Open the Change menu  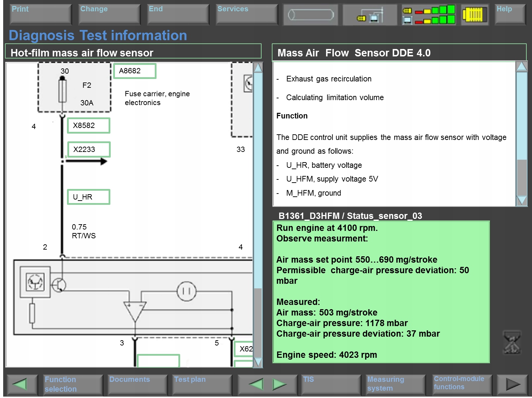click(x=109, y=14)
